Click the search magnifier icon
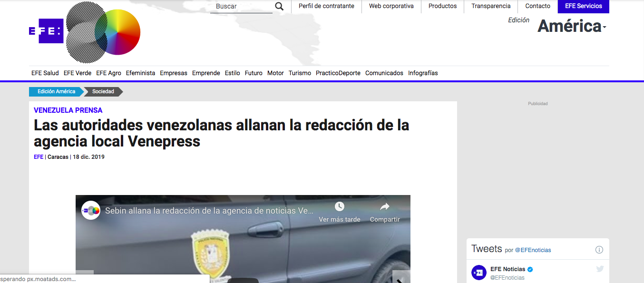The width and height of the screenshot is (644, 283). point(279,6)
